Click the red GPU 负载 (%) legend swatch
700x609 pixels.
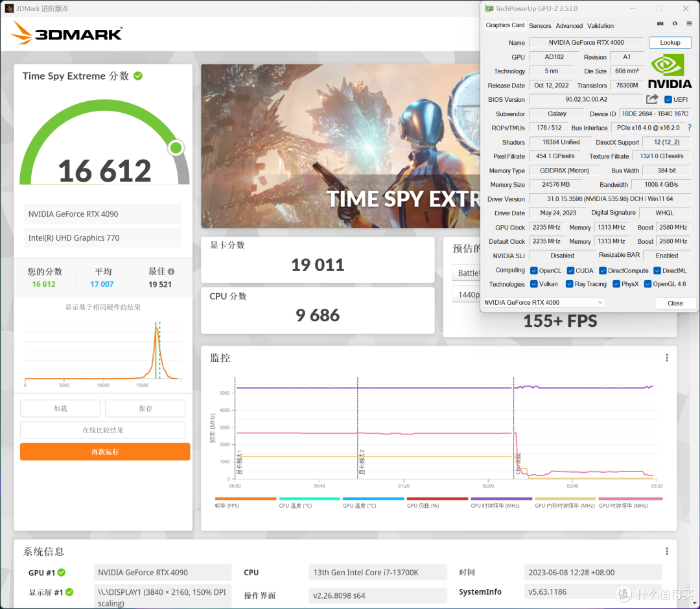(437, 499)
